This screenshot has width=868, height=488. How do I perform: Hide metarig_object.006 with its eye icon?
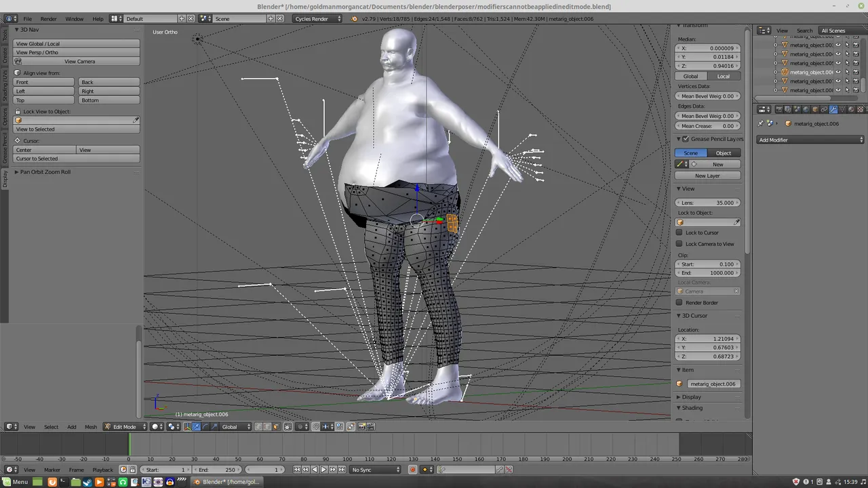tap(838, 72)
